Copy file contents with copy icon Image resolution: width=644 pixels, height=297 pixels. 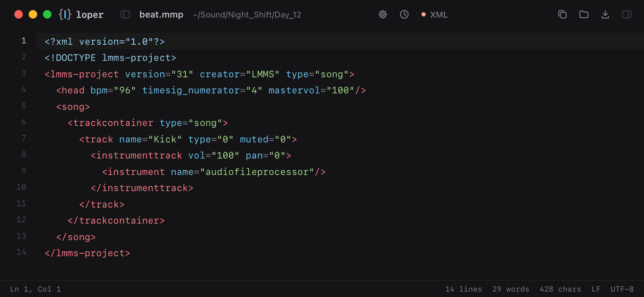pyautogui.click(x=562, y=14)
